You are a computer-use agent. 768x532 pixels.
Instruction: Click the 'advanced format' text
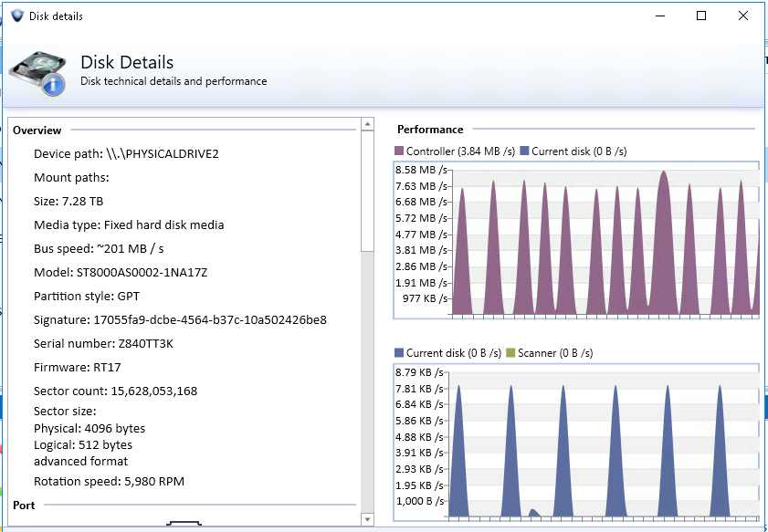pyautogui.click(x=80, y=462)
